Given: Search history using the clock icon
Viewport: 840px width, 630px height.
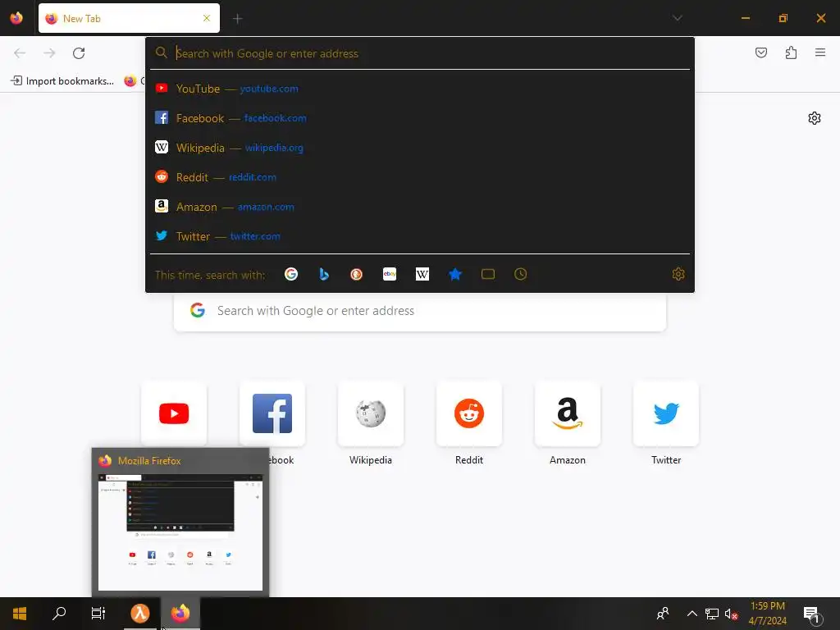Looking at the screenshot, I should [520, 274].
